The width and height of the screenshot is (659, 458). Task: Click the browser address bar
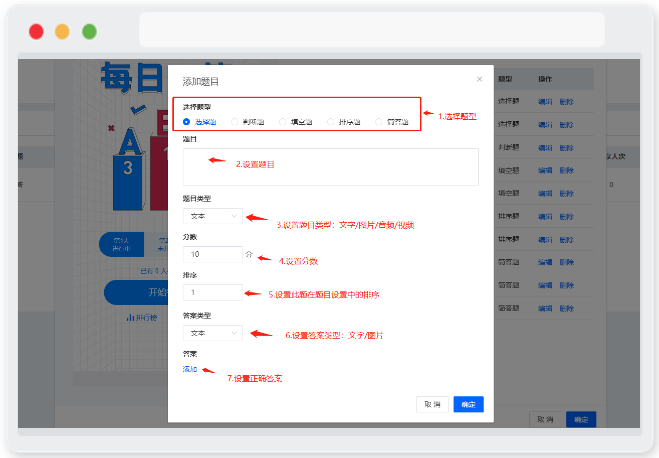click(372, 30)
